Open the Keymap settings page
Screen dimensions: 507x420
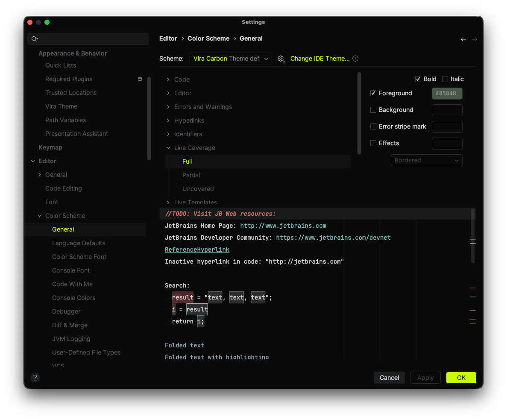click(50, 147)
